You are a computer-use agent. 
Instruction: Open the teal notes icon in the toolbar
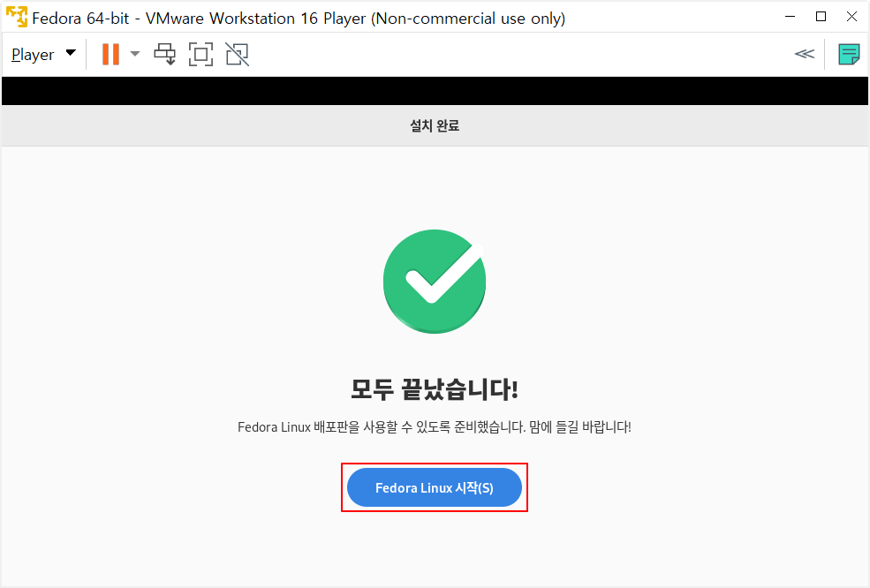point(849,55)
